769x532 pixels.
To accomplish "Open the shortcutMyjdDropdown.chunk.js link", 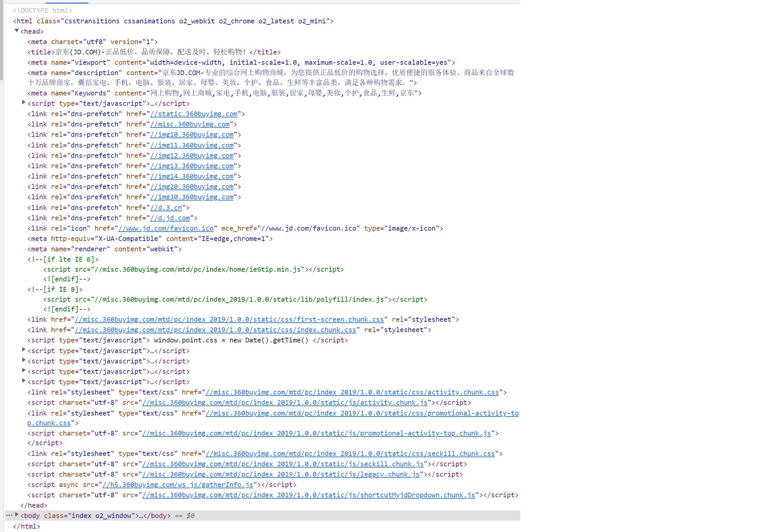I will click(x=308, y=495).
